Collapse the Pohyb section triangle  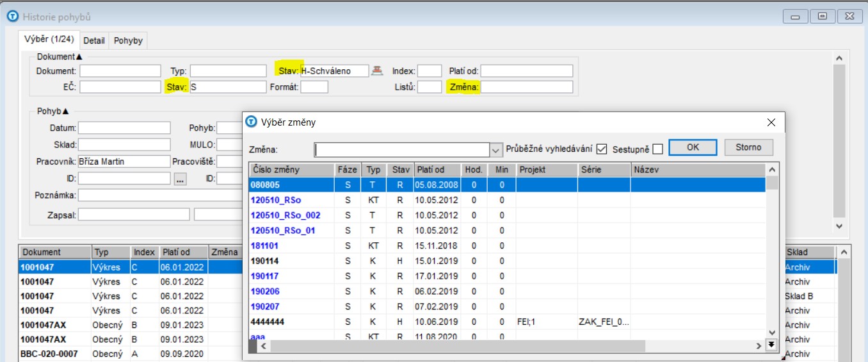point(66,111)
